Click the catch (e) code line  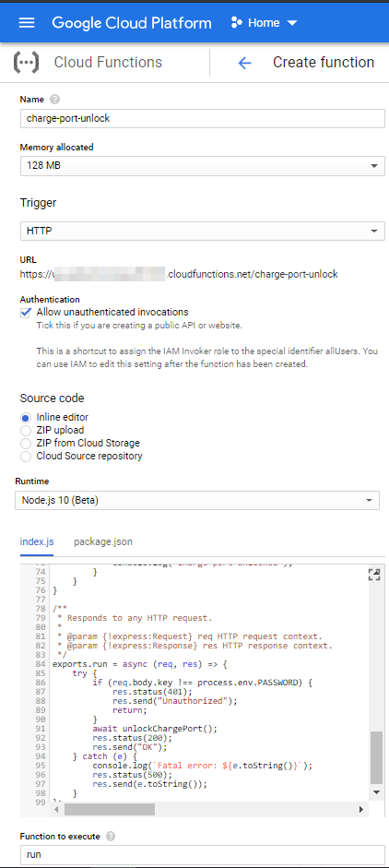click(x=107, y=756)
